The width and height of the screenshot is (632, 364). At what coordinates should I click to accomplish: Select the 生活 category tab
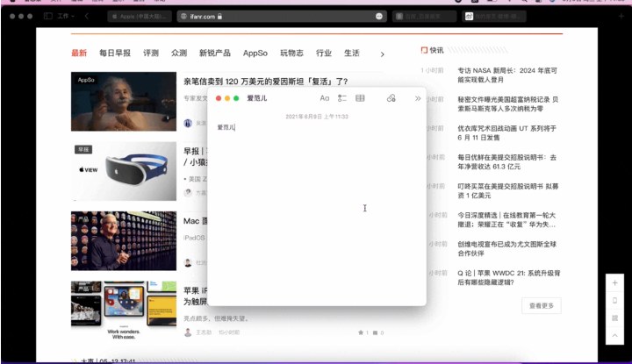coord(351,54)
